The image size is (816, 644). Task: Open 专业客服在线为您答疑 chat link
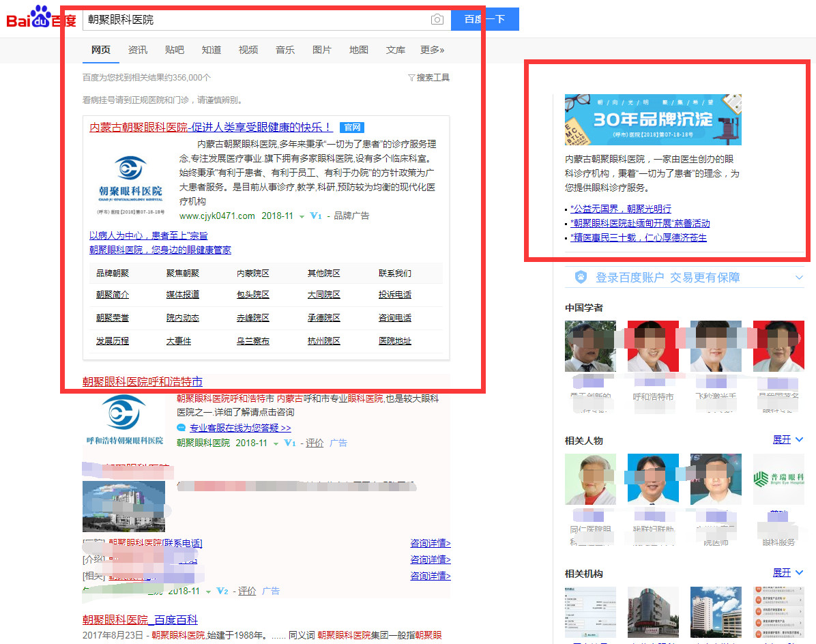click(240, 428)
